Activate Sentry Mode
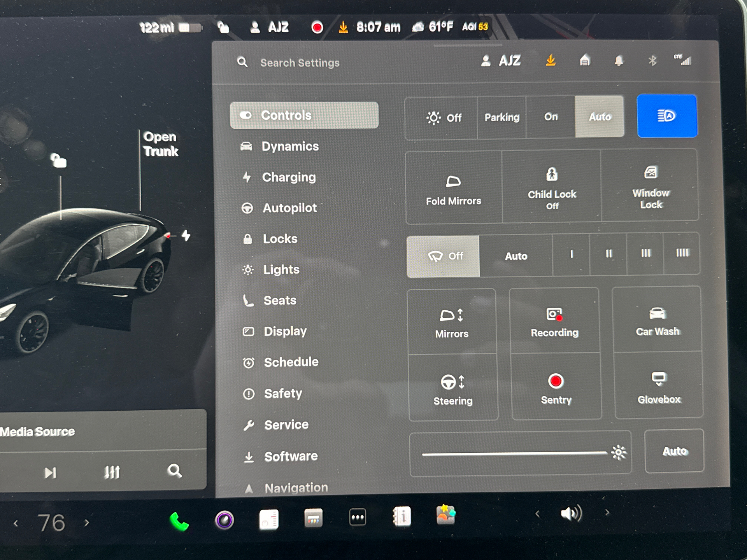The image size is (747, 560). 556,388
